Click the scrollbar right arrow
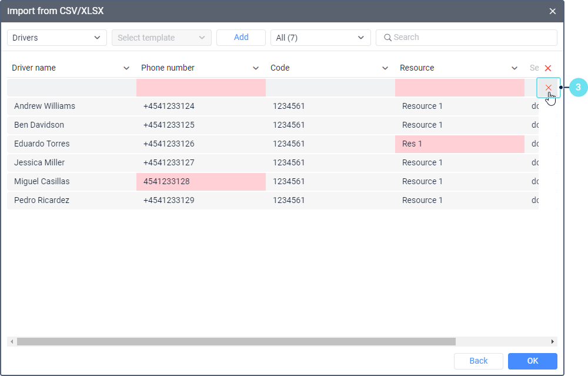The height and width of the screenshot is (376, 588). pyautogui.click(x=552, y=341)
